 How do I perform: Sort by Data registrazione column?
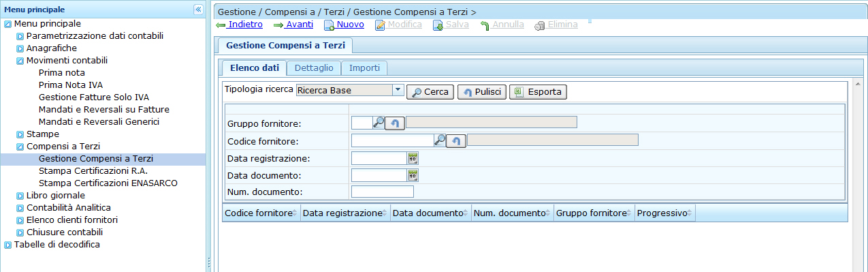pyautogui.click(x=345, y=213)
